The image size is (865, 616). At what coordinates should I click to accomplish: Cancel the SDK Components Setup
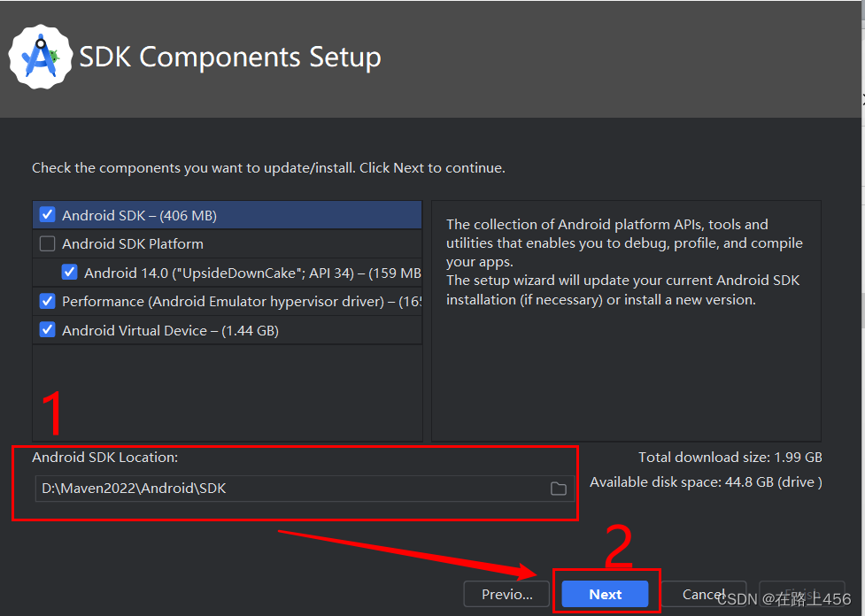click(704, 594)
